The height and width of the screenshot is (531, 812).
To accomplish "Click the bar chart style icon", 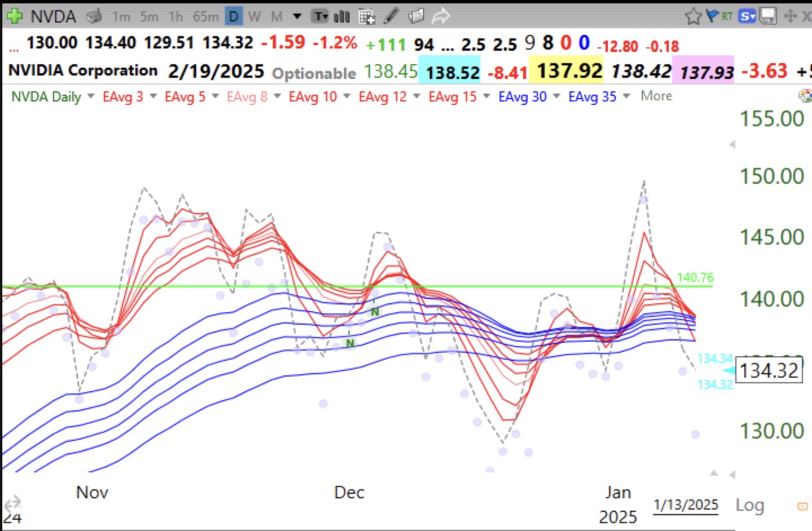I will (x=342, y=16).
